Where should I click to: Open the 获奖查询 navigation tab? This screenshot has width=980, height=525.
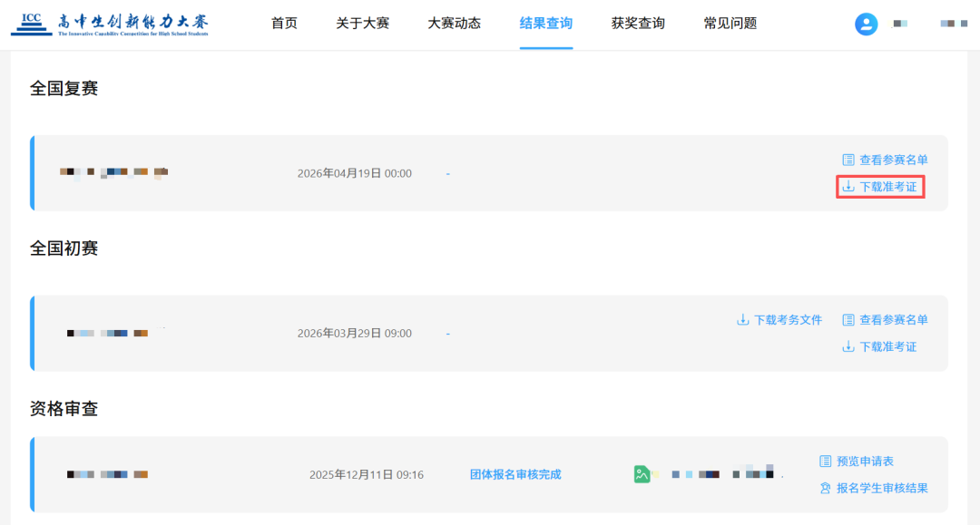pos(638,24)
